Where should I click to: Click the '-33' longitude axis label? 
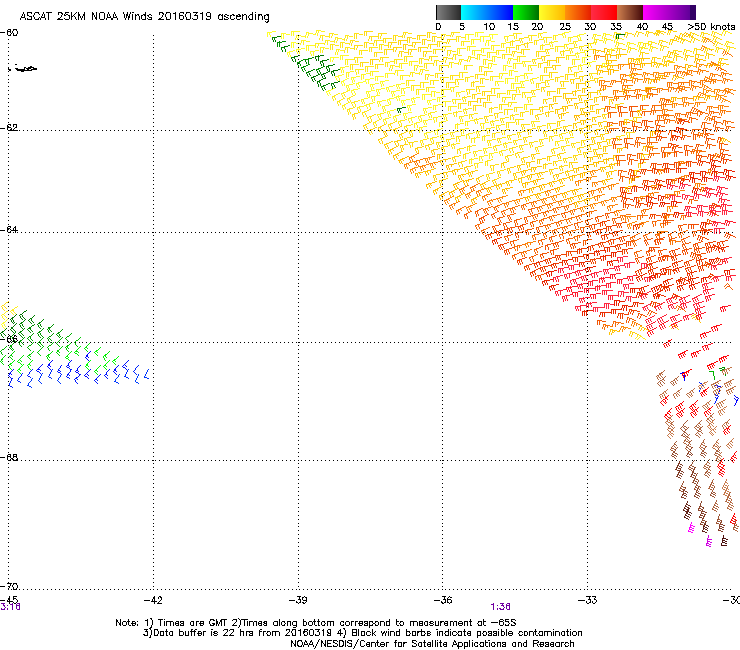point(588,600)
